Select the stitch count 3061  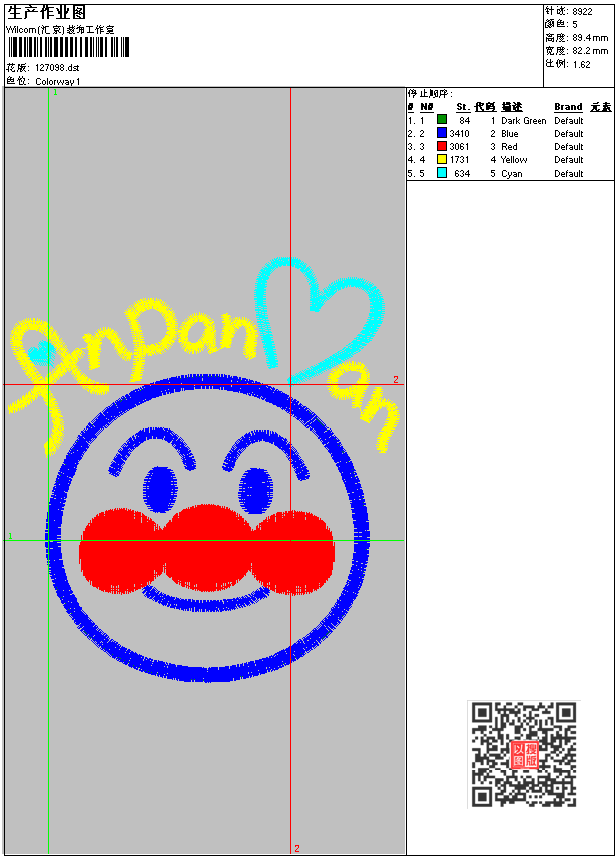[459, 147]
